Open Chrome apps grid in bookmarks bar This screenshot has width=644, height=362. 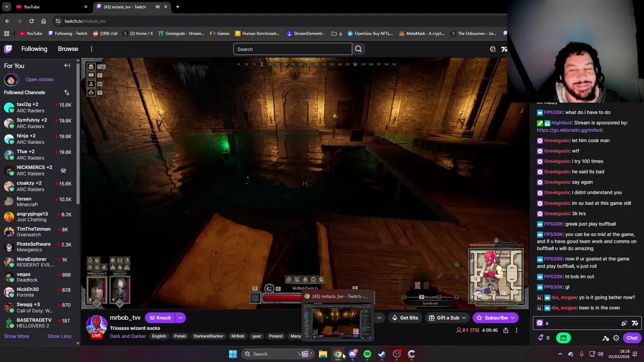click(x=7, y=34)
